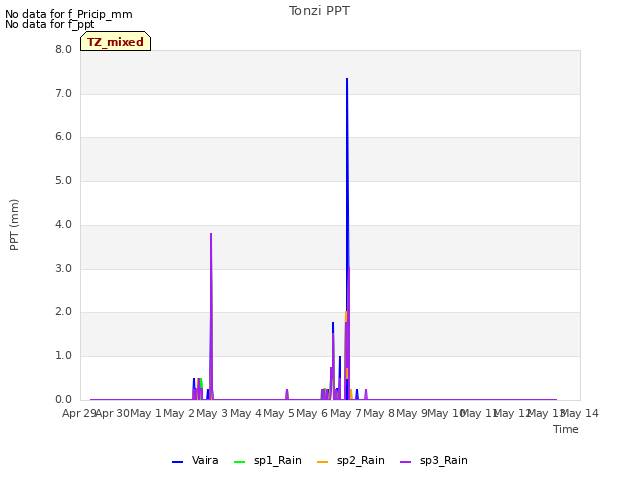The width and height of the screenshot is (640, 480).
Task: Click the 1.0 y-axis tick label
Action: [63, 356]
